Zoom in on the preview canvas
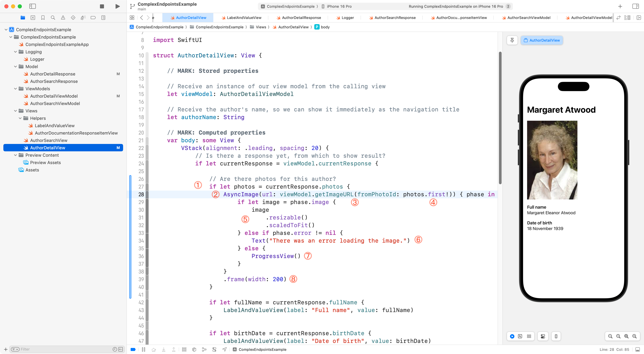Image resolution: width=644 pixels, height=354 pixels. point(634,336)
